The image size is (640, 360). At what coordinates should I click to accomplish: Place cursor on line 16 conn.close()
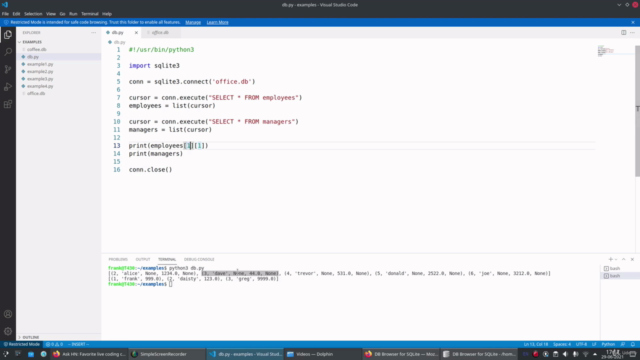point(150,169)
